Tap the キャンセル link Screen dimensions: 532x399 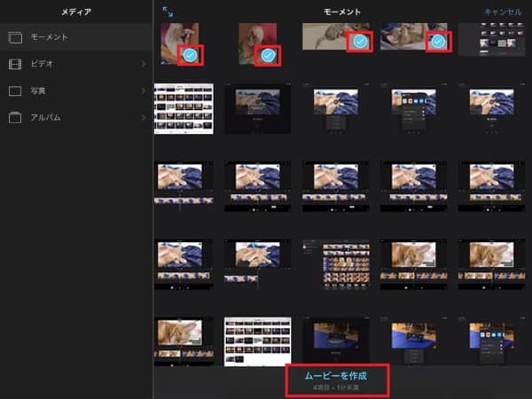(x=503, y=12)
